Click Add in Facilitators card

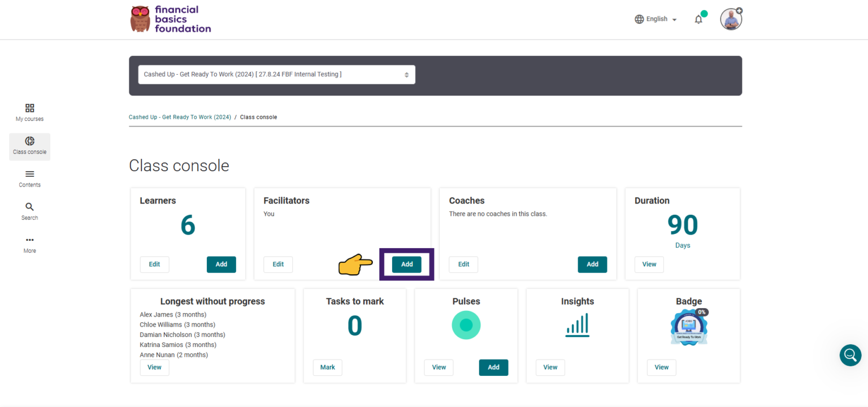pyautogui.click(x=407, y=265)
